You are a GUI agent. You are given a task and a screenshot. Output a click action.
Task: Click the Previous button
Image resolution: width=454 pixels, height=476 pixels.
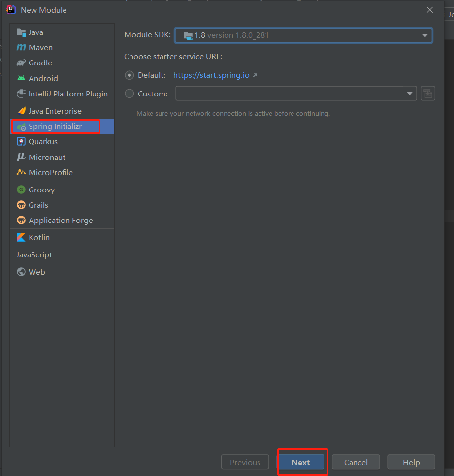click(x=245, y=462)
